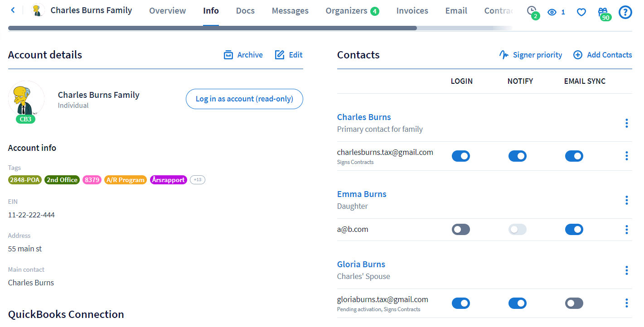Click the Archive account icon
Viewport: 644px width, 327px height.
pyautogui.click(x=228, y=55)
